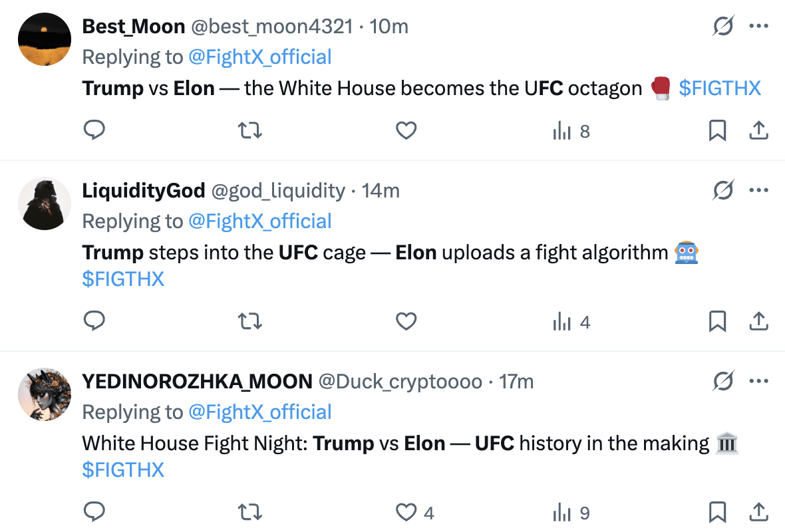Reply to Best_Moon's tweet
This screenshot has width=785, height=532.
pos(94,131)
